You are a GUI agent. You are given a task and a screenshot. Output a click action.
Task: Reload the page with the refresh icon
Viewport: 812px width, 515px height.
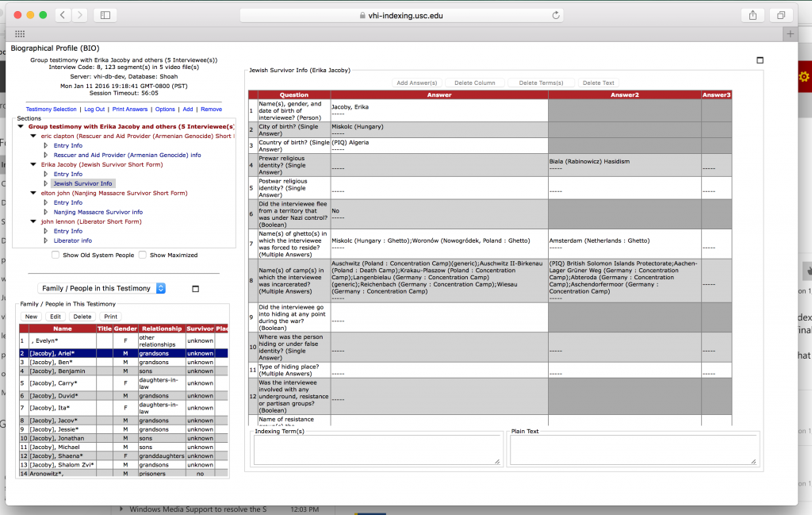coord(556,15)
